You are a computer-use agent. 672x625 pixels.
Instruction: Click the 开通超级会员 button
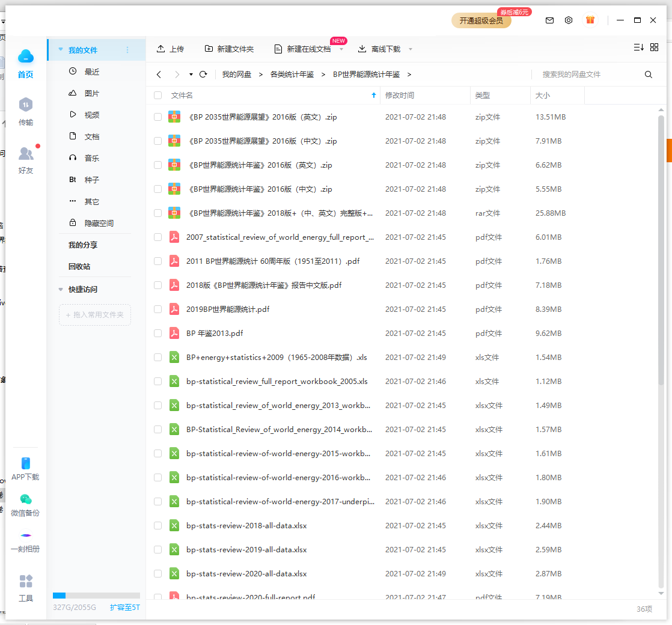481,20
